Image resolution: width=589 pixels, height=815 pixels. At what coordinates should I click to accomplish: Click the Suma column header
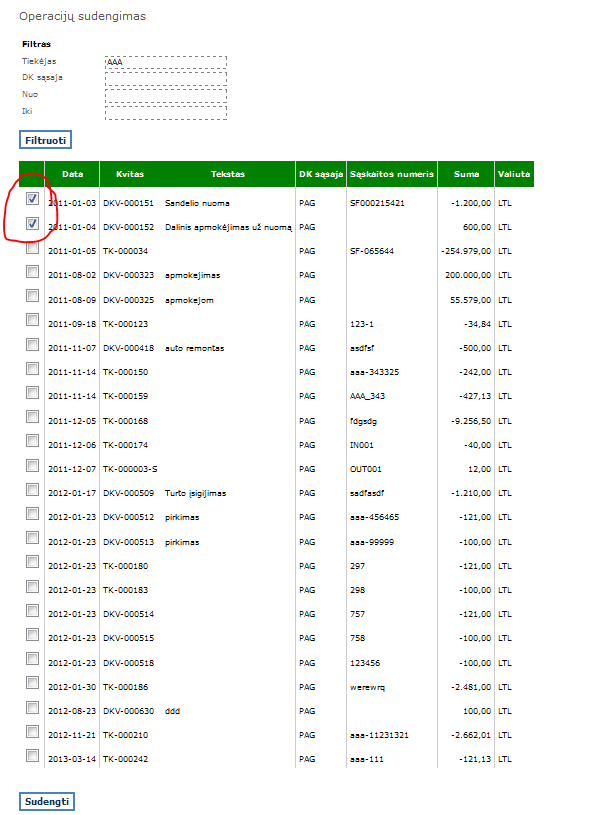tap(466, 174)
